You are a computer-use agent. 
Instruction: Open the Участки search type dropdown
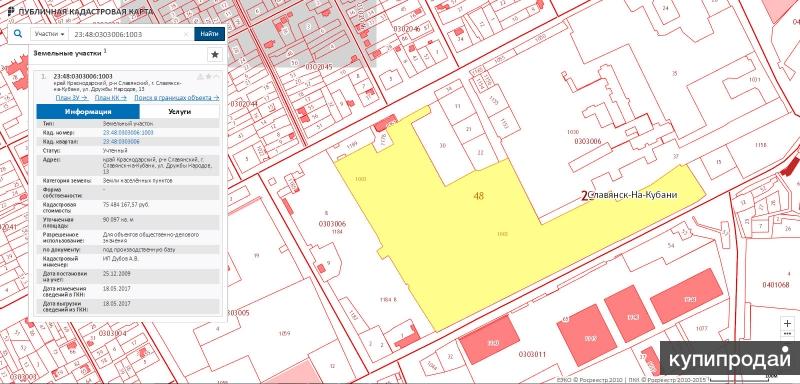49,34
